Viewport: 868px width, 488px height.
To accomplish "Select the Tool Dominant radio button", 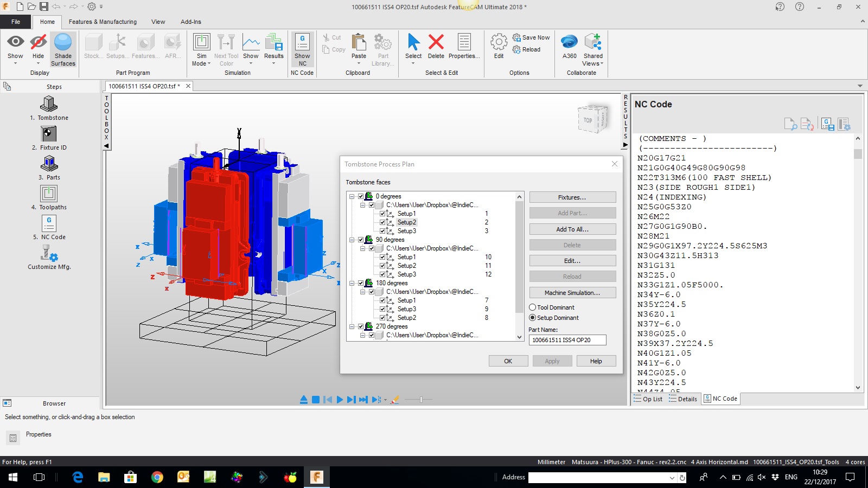I will (533, 307).
